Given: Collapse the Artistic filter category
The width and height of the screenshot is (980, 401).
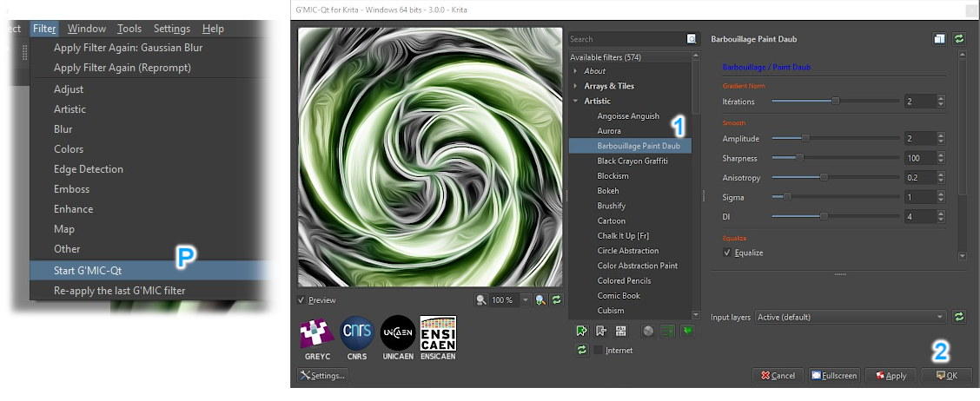Looking at the screenshot, I should tap(575, 101).
